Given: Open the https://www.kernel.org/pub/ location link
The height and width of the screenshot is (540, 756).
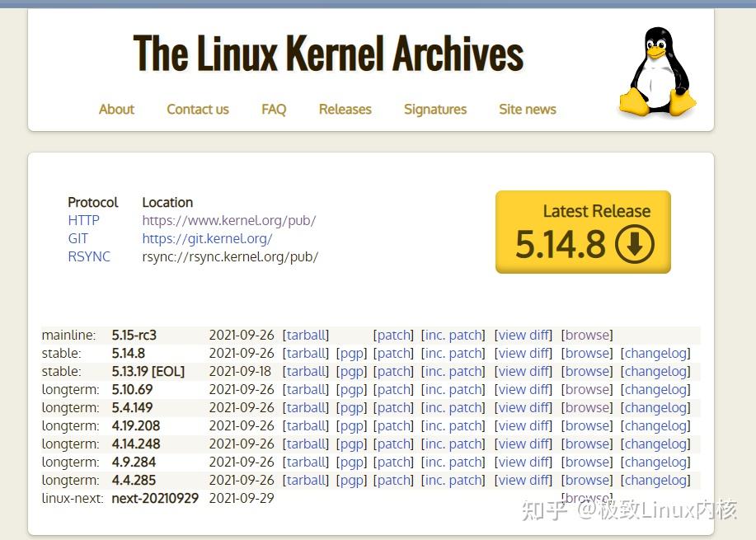Looking at the screenshot, I should tap(229, 220).
